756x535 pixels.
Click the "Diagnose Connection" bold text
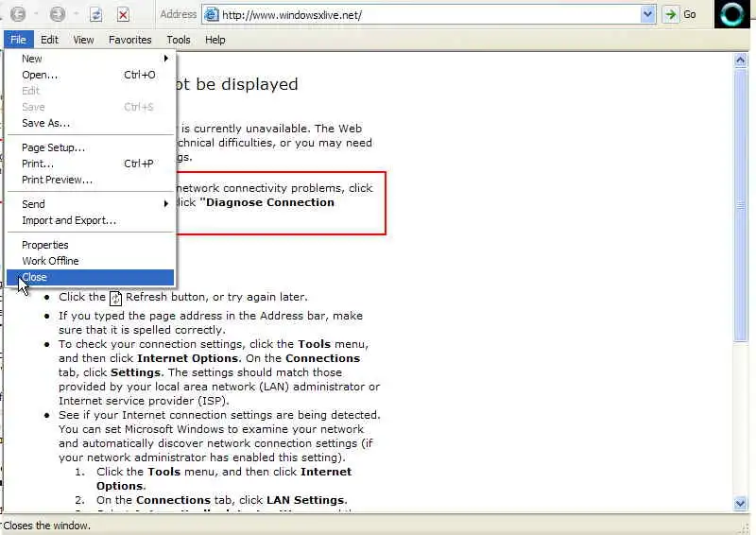pyautogui.click(x=267, y=202)
